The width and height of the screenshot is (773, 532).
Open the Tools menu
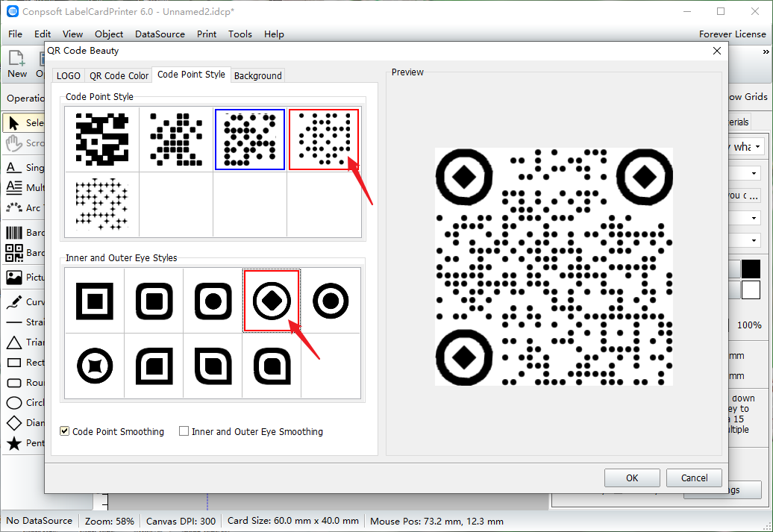pyautogui.click(x=240, y=34)
